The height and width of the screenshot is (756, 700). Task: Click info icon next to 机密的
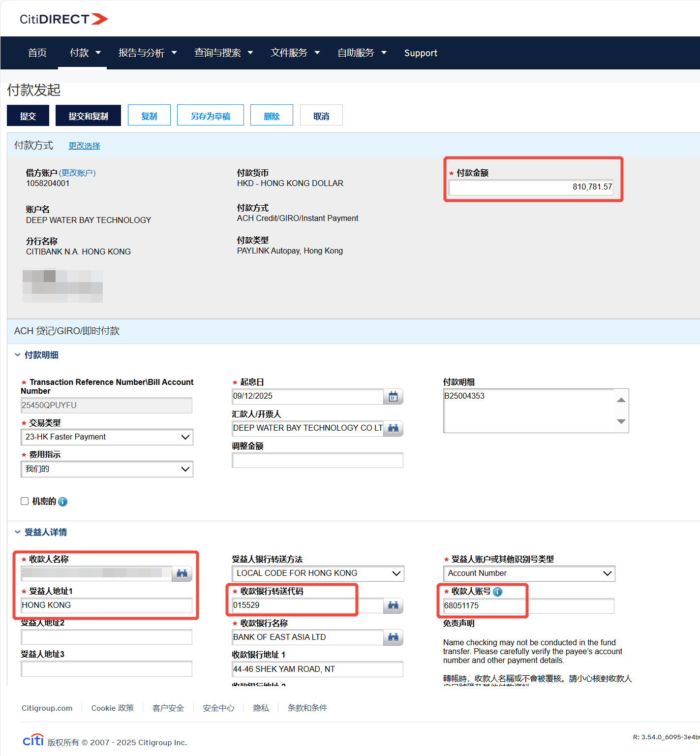coord(62,502)
